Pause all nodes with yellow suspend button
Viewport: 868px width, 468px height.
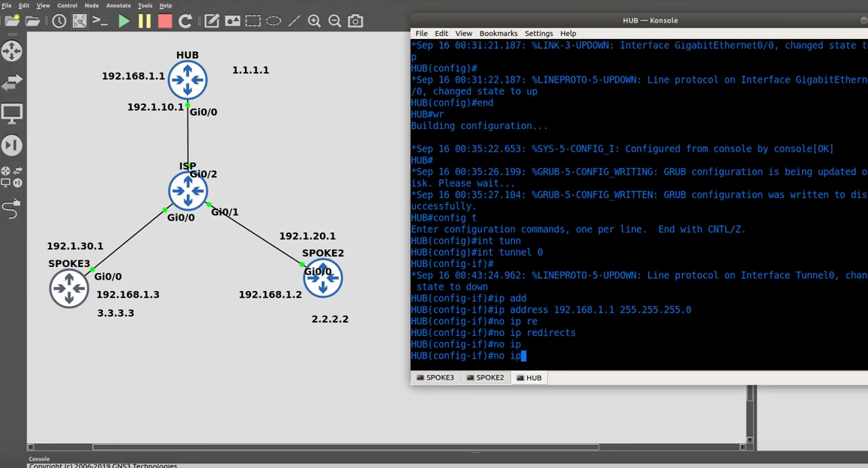[145, 21]
